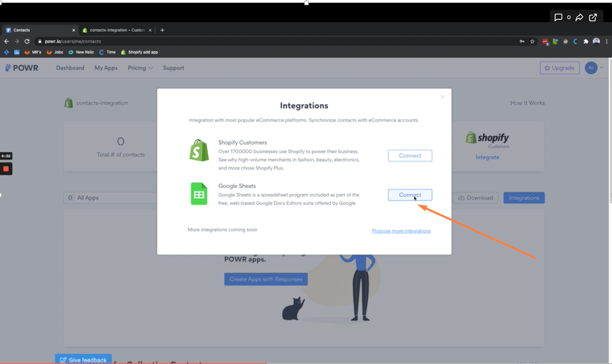
Task: Open a new browser tab
Action: pyautogui.click(x=162, y=30)
